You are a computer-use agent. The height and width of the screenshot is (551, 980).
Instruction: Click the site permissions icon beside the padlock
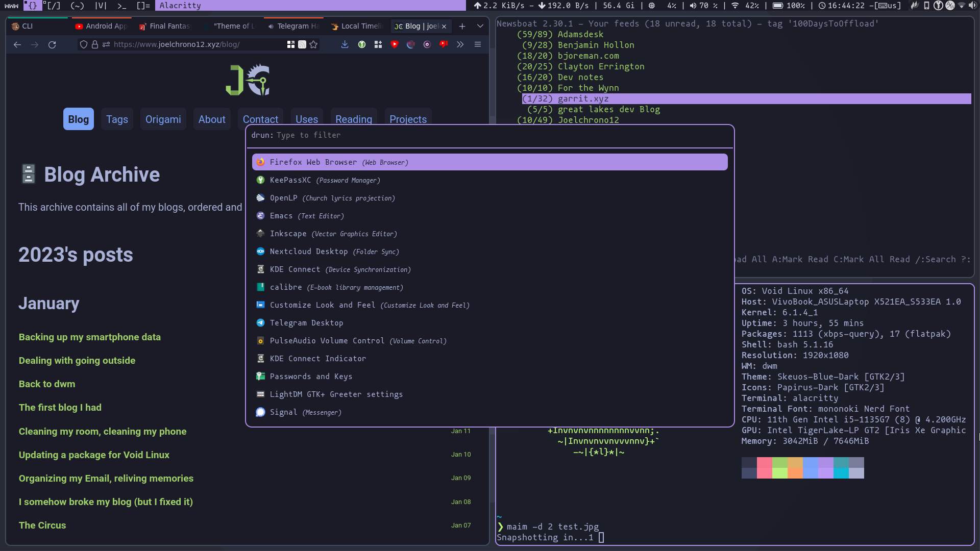[106, 45]
